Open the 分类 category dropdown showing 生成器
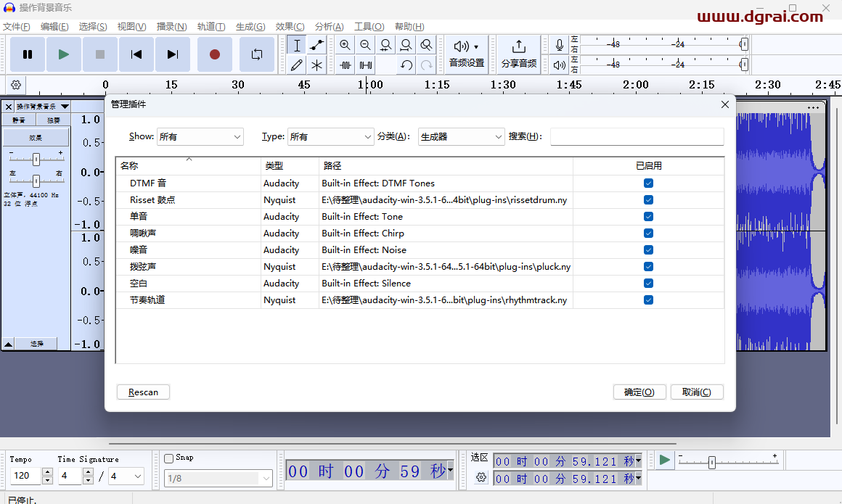Viewport: 842px width, 504px height. coord(461,137)
